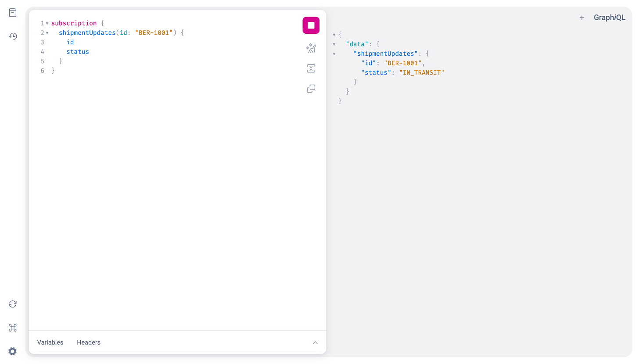Screen dimensions: 639x364
Task: Click the "status" key in response
Action: click(376, 73)
